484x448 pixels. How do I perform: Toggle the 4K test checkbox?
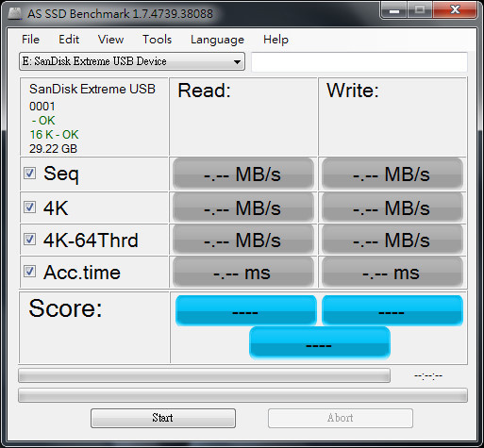click(29, 207)
